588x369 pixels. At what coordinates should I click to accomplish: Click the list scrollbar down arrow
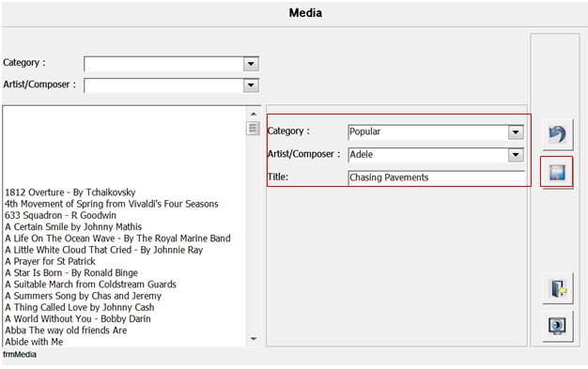(x=254, y=339)
